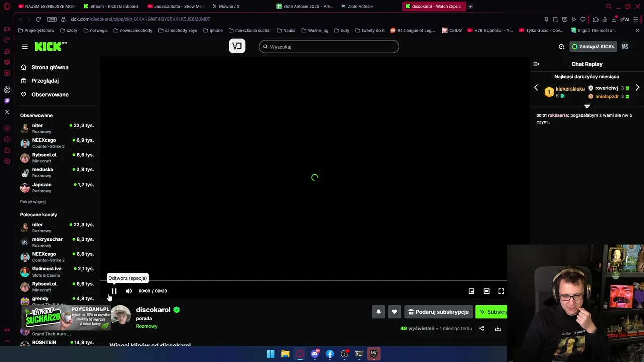Click the Rozmowy category under porada
This screenshot has width=644, height=362.
coord(147,326)
